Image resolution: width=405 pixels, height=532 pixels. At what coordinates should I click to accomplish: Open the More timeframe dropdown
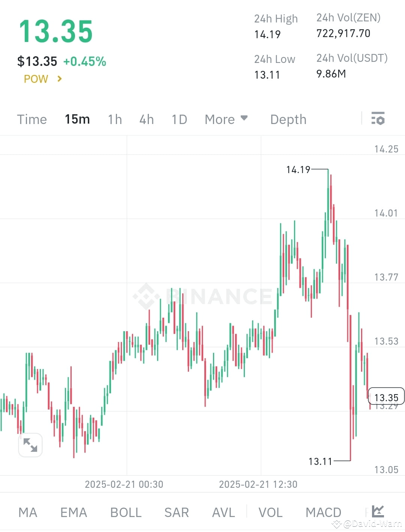tap(226, 119)
